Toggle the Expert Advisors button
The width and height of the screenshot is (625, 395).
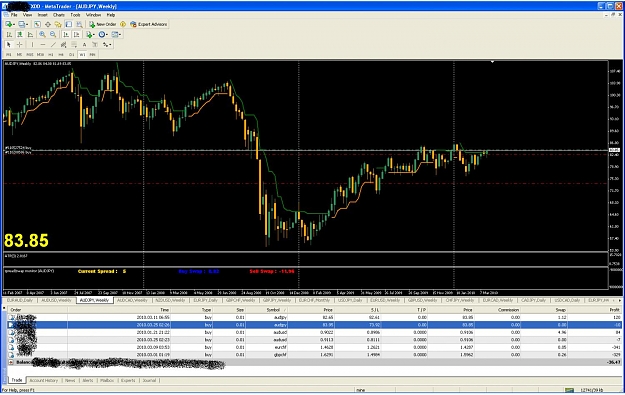tap(149, 24)
